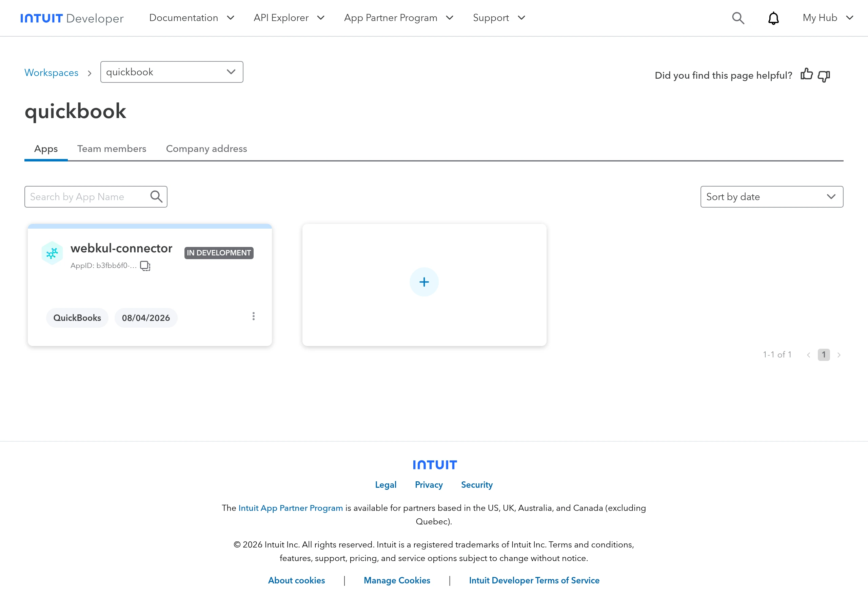Click the Intuit Developer logo
The height and width of the screenshot is (597, 868).
pyautogui.click(x=72, y=18)
